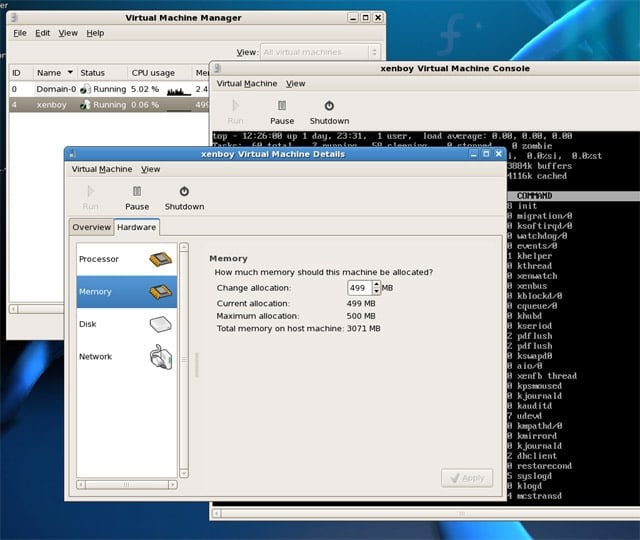This screenshot has height=540, width=640.
Task: Click the 0.06 % CPU usage value
Action: pos(145,105)
